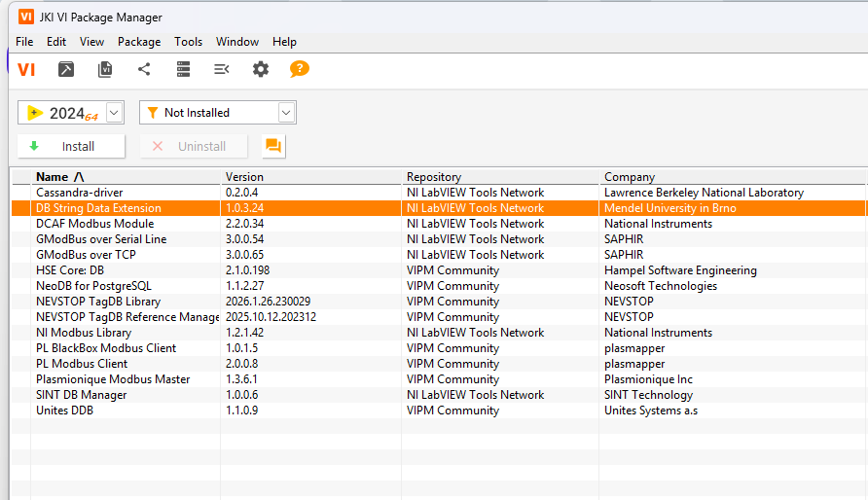Open the View menu
This screenshot has width=868, height=500.
click(x=91, y=42)
